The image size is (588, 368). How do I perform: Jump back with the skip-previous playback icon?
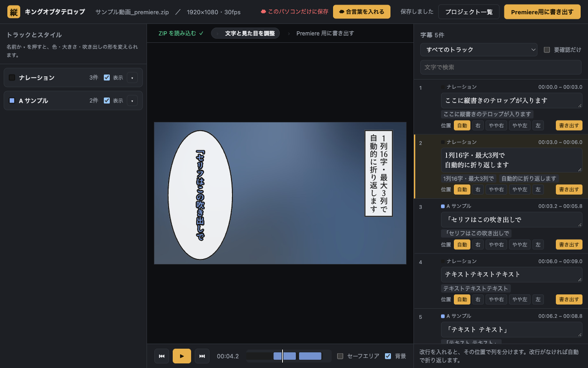coord(162,356)
